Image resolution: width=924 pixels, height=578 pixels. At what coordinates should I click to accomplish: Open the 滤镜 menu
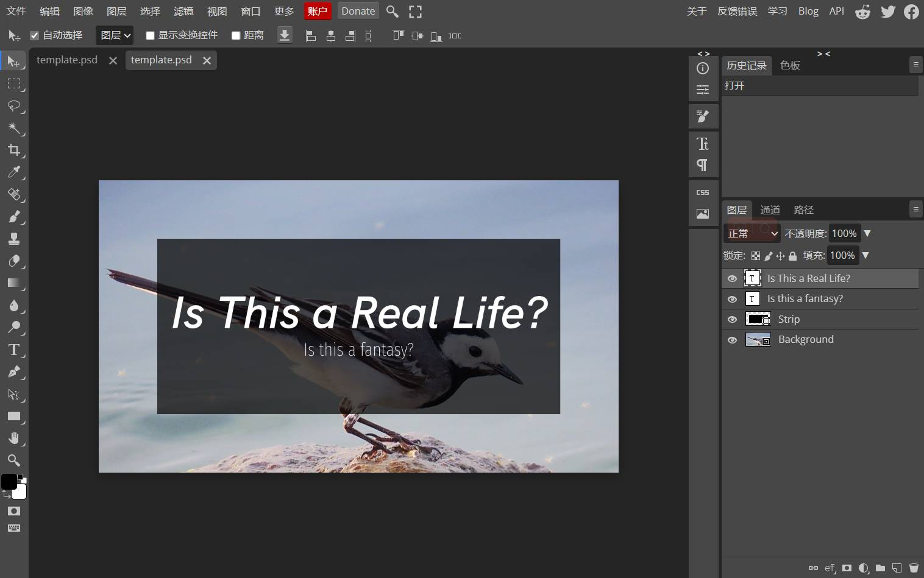point(183,11)
